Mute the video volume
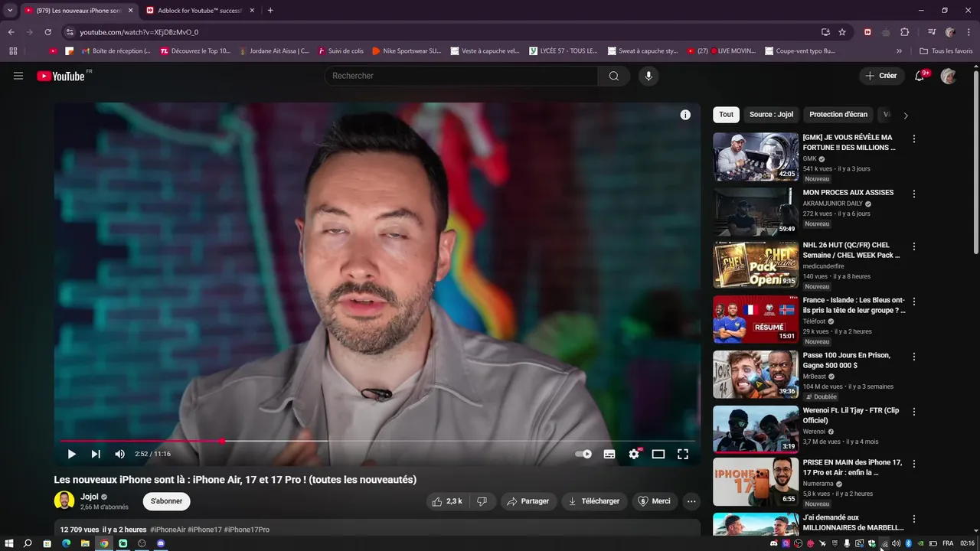 coord(119,454)
